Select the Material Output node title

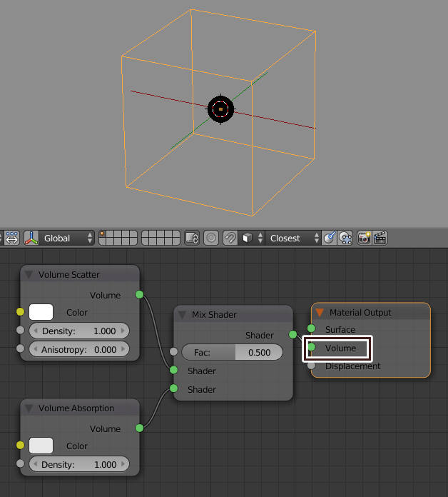pyautogui.click(x=360, y=313)
